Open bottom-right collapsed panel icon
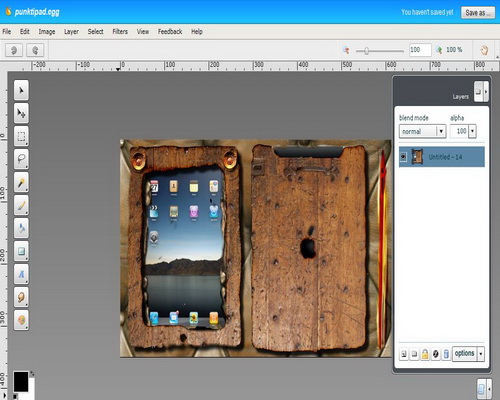This screenshot has width=500, height=400. coord(482,389)
